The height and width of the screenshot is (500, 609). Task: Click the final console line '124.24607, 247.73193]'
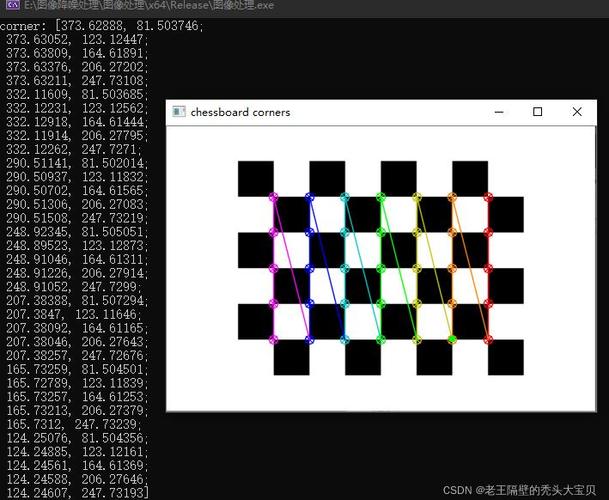78,493
